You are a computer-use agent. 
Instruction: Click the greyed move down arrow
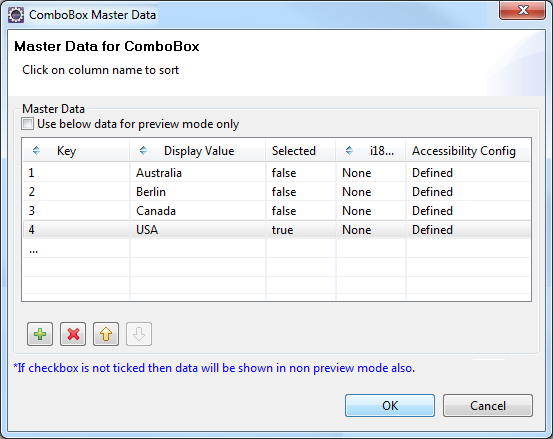[x=139, y=334]
